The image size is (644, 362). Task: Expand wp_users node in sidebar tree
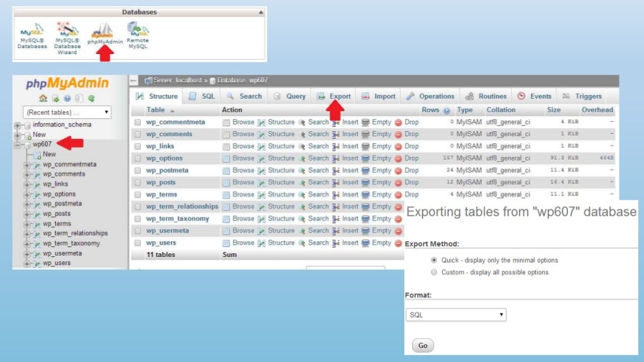tap(26, 264)
